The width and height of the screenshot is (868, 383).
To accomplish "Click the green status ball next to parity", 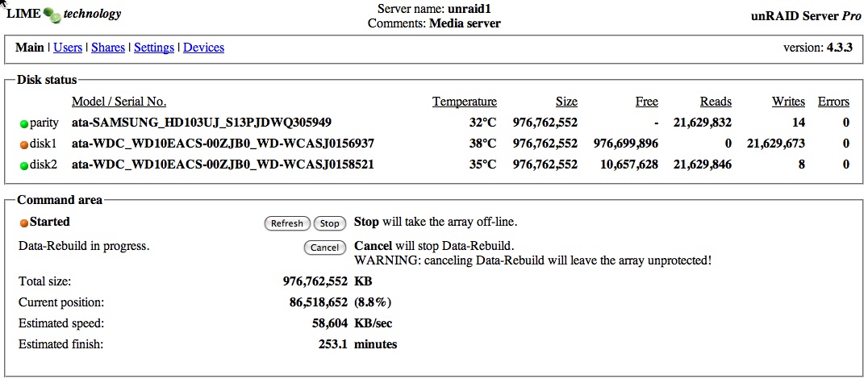I will (24, 124).
